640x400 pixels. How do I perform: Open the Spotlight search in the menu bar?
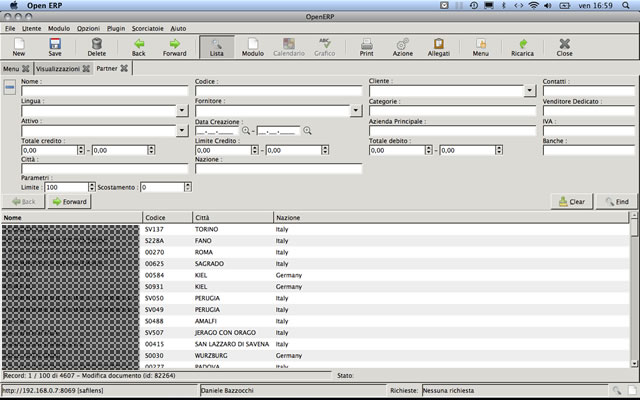click(x=626, y=5)
